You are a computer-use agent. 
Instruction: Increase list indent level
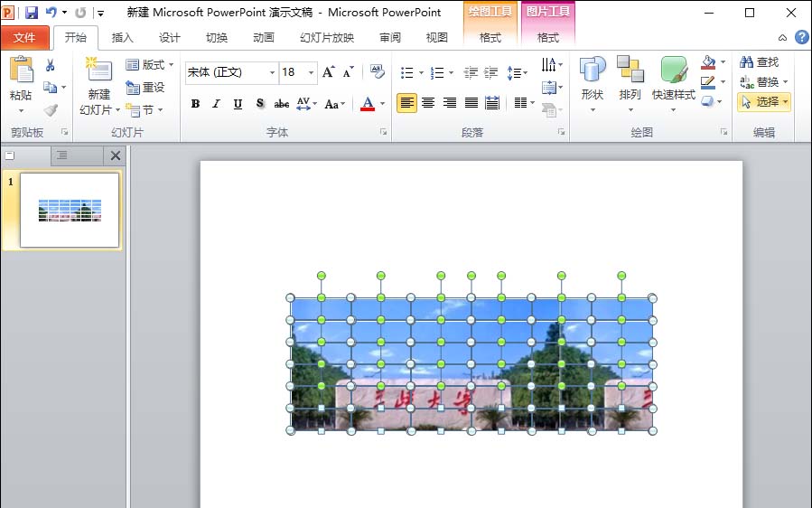tap(491, 72)
